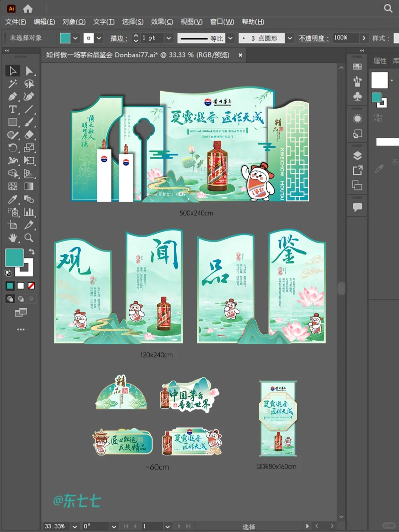The image size is (399, 532).
Task: Select the Line Segment tool
Action: (29, 109)
